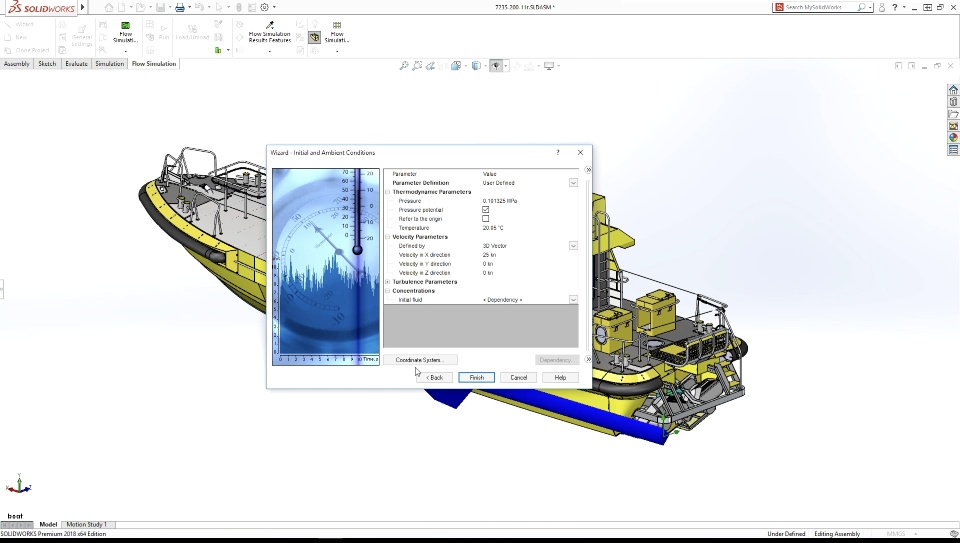960x543 pixels.
Task: Open the Initial fluid Dependency dropdown
Action: (573, 300)
